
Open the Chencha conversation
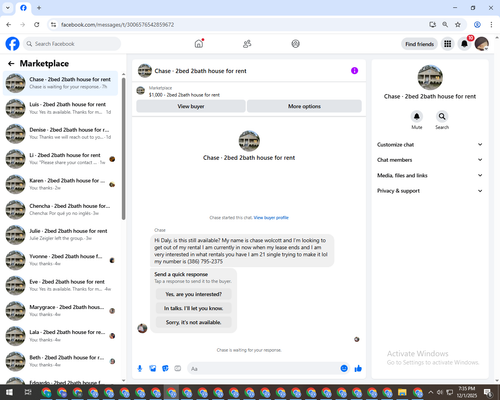pyautogui.click(x=60, y=210)
